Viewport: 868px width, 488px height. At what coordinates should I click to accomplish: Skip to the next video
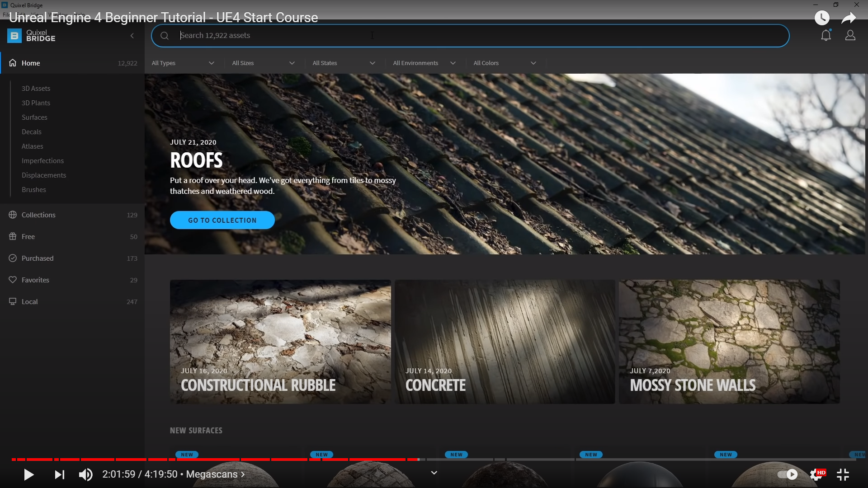click(x=60, y=474)
